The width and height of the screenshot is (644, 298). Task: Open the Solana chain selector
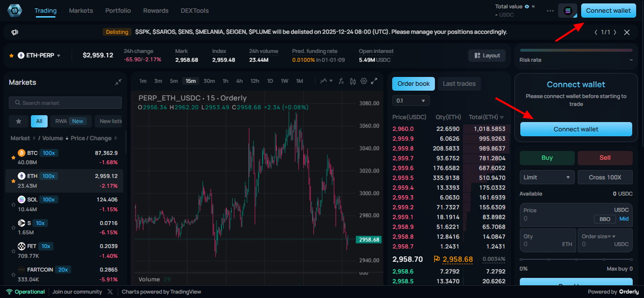[568, 11]
